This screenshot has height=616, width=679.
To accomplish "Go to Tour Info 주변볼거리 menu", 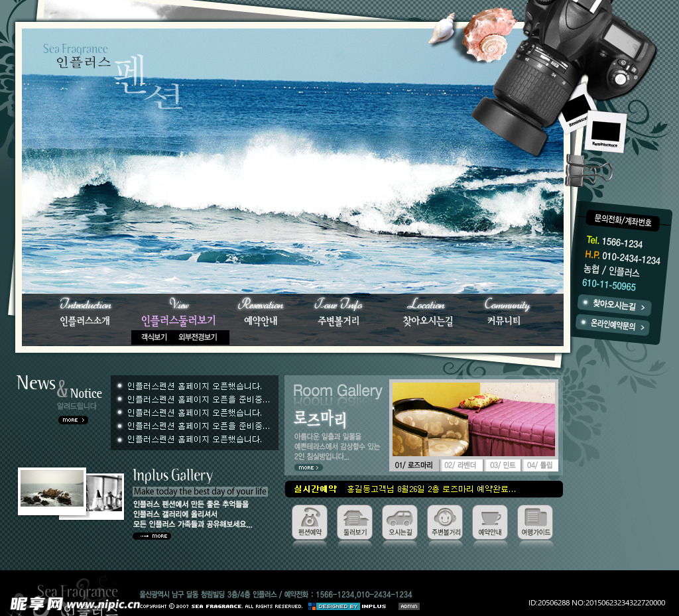I will point(339,312).
